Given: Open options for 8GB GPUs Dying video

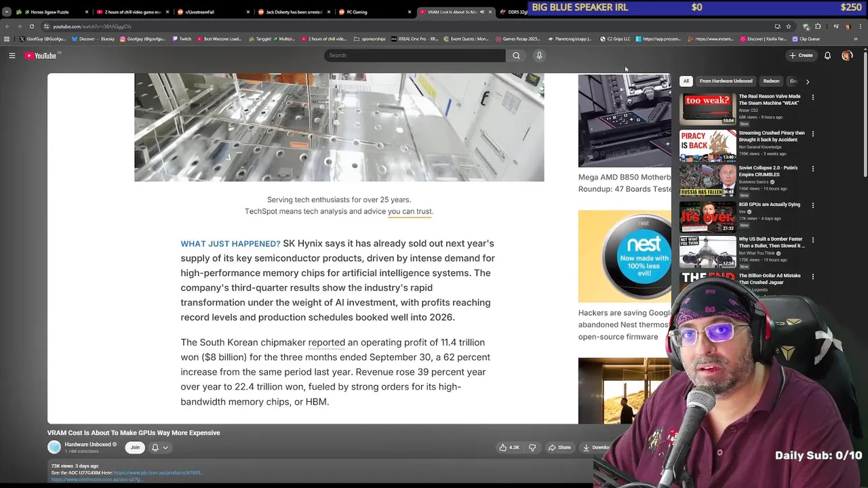Looking at the screenshot, I should point(812,205).
